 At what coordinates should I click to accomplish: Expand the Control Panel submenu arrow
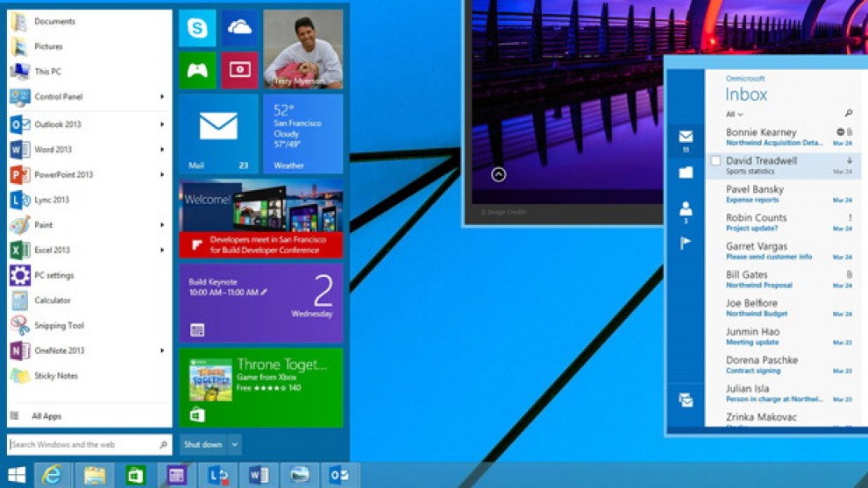162,97
